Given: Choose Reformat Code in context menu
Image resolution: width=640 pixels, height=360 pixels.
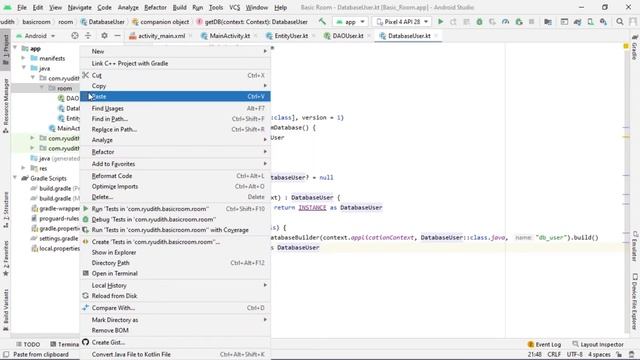Looking at the screenshot, I should [x=175, y=176].
